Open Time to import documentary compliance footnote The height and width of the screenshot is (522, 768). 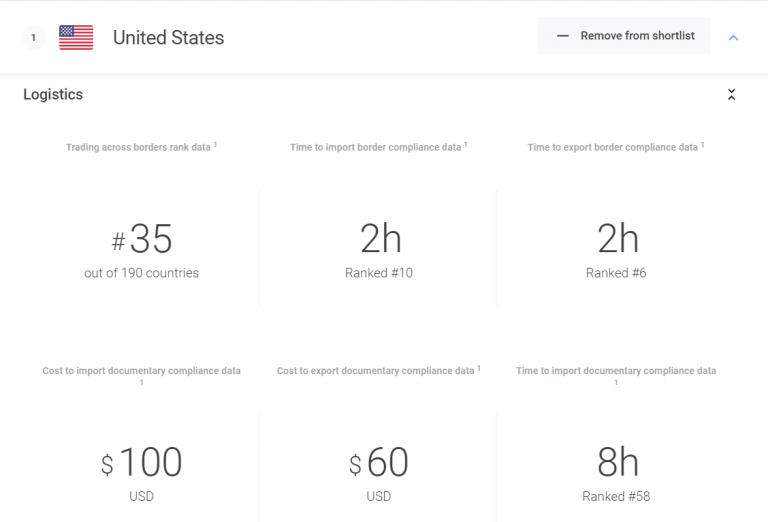[x=616, y=382]
